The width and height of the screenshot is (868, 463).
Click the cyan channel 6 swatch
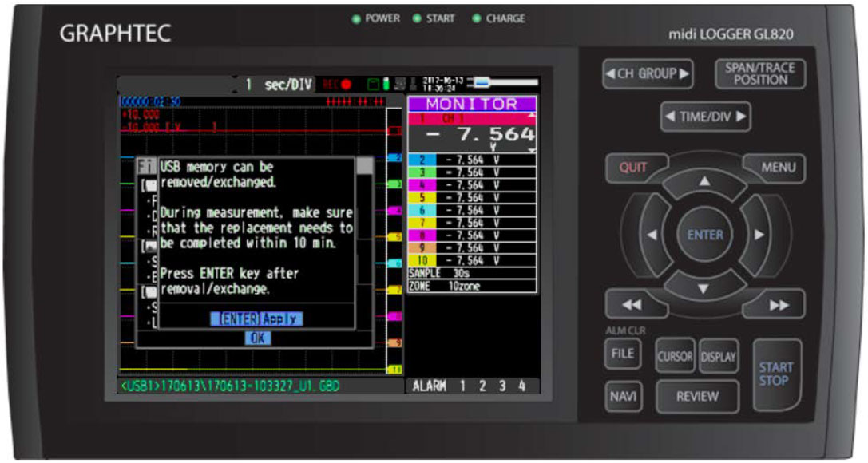click(x=422, y=210)
